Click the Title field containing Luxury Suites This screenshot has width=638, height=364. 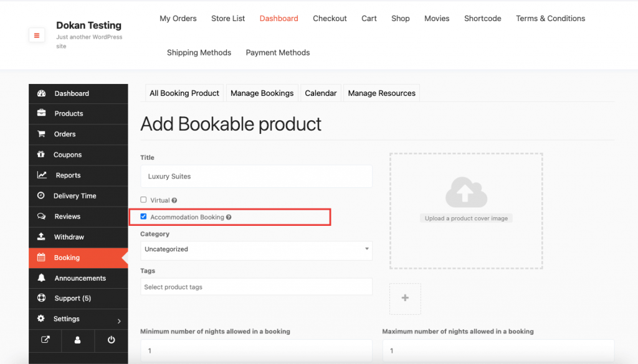[256, 176]
